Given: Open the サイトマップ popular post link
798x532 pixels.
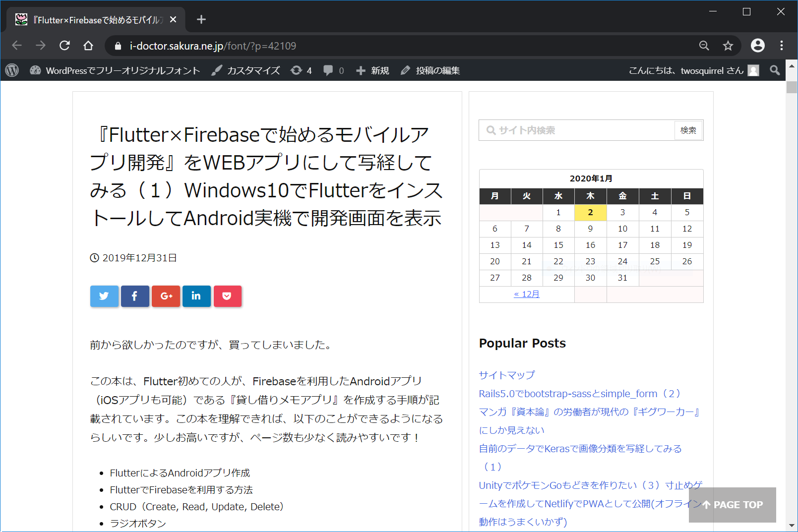Looking at the screenshot, I should pos(507,375).
